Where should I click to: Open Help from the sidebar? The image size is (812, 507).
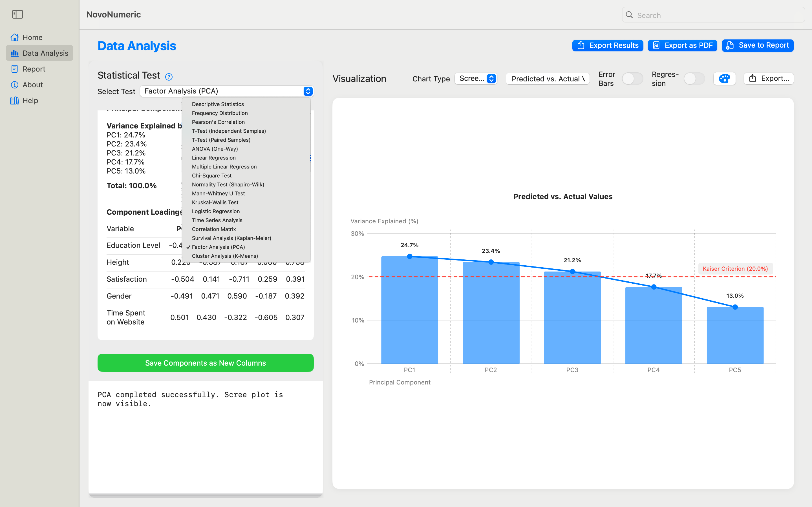[30, 100]
